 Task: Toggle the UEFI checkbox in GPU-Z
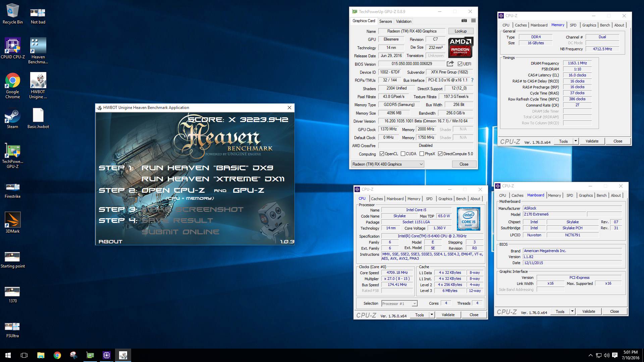click(x=460, y=64)
